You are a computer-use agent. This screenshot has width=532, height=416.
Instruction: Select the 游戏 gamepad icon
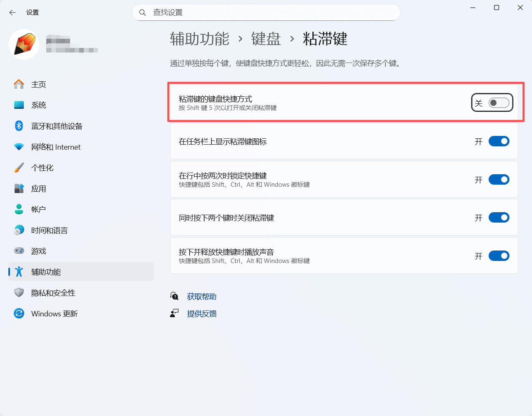point(19,251)
